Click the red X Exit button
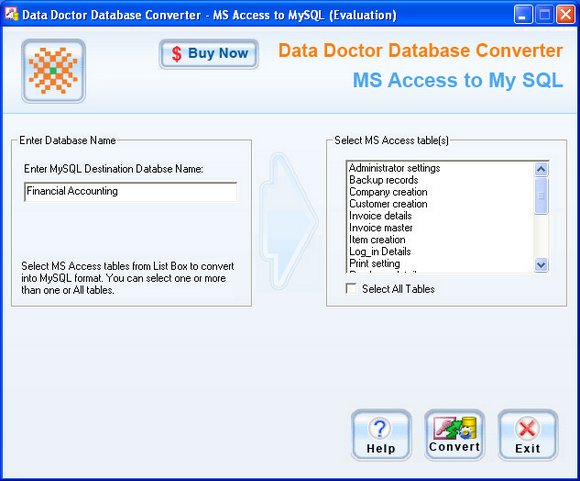 pos(527,435)
